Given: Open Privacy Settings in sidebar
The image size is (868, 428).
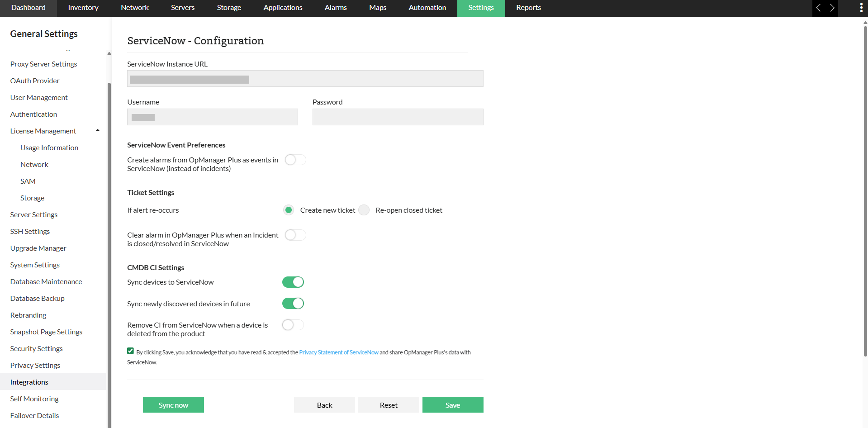Looking at the screenshot, I should [x=35, y=365].
